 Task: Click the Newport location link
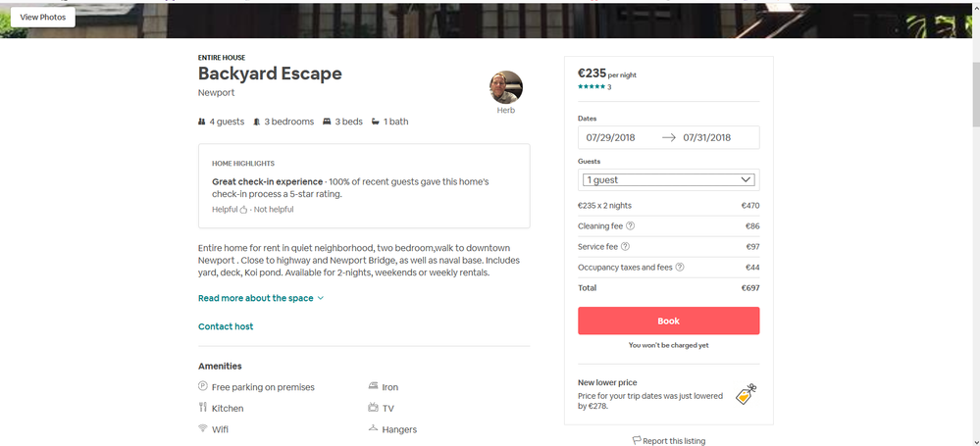[217, 93]
